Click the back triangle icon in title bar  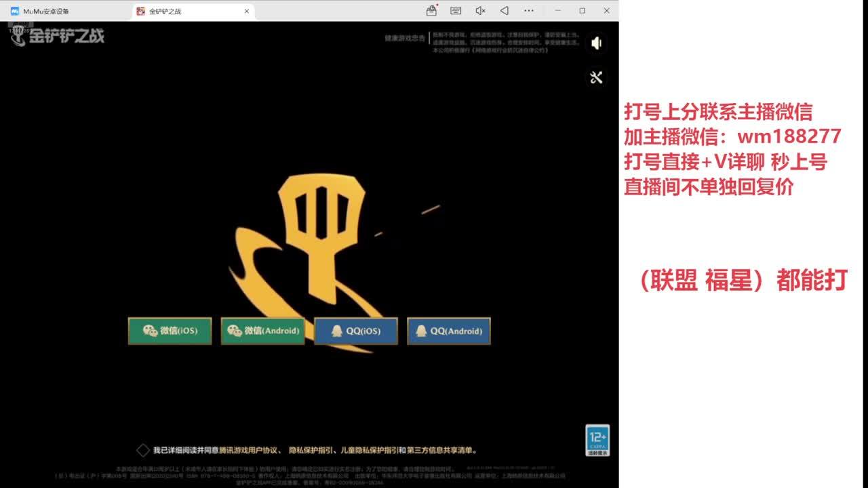pyautogui.click(x=505, y=11)
